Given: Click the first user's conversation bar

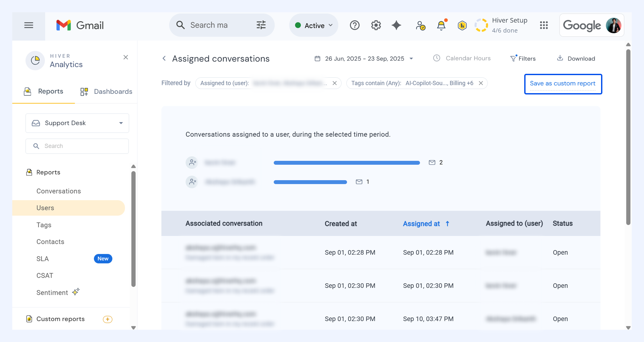Looking at the screenshot, I should (x=347, y=163).
